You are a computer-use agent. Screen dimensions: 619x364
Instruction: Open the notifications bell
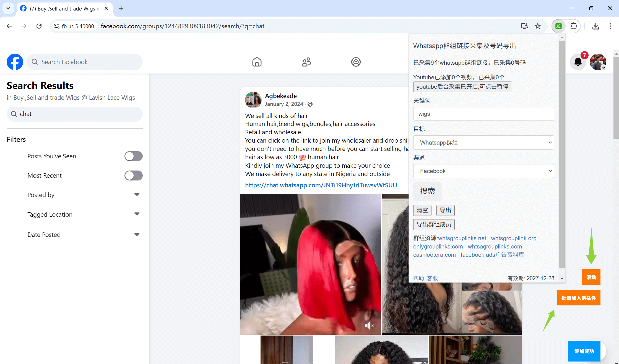578,62
